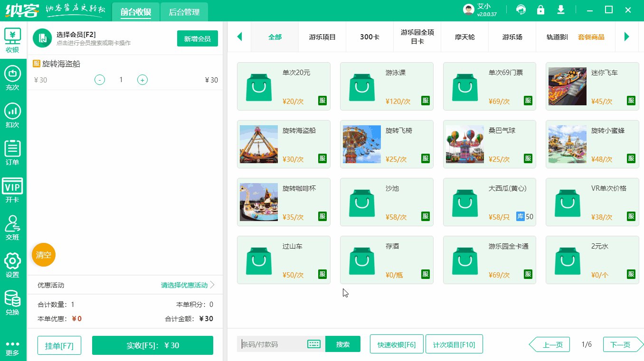This screenshot has height=361, width=644.
Task: Click the customer service headset icon
Action: coord(521,9)
